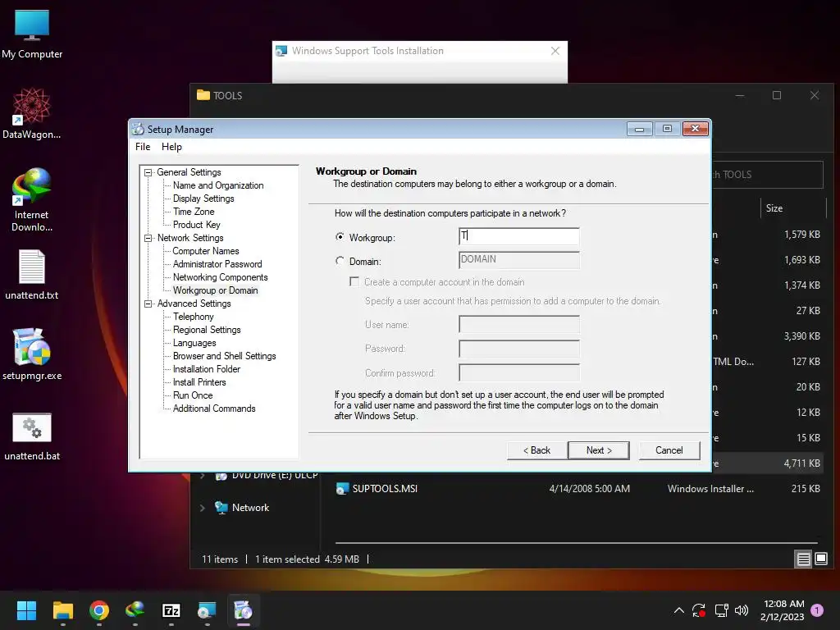
Task: Open Internet Download Manager taskbar icon
Action: 135,610
